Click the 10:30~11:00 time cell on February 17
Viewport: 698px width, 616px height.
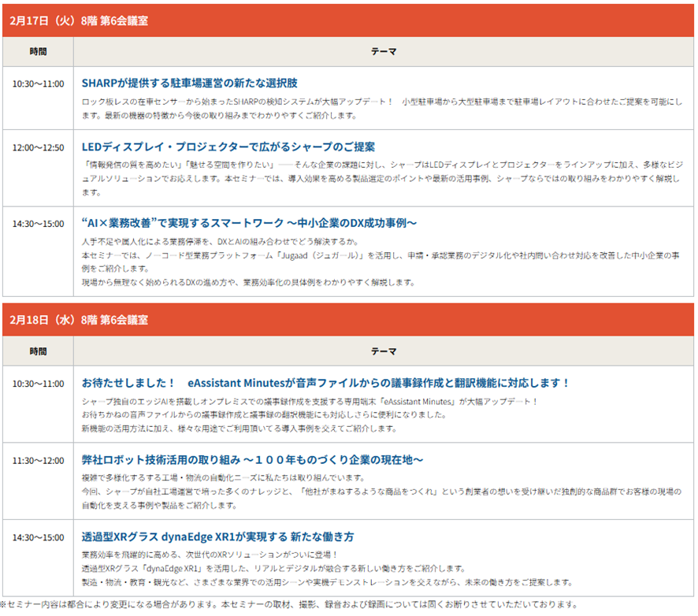pyautogui.click(x=38, y=83)
